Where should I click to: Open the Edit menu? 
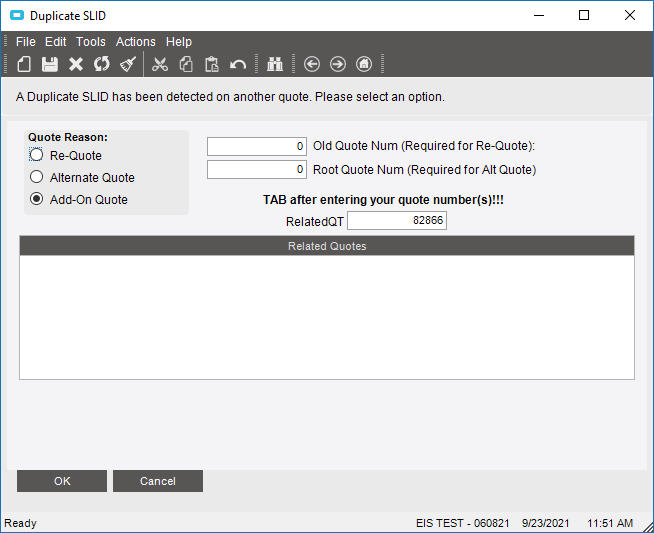[55, 42]
